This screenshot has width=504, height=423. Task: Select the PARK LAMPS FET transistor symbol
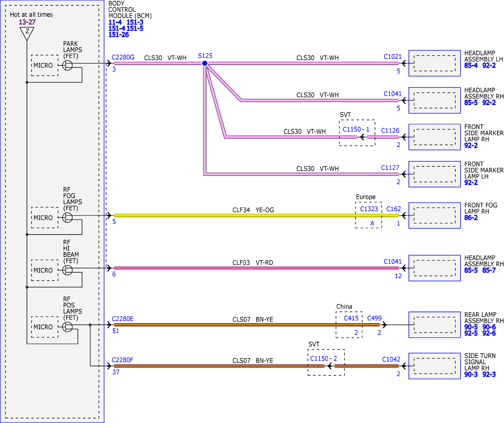(67, 65)
